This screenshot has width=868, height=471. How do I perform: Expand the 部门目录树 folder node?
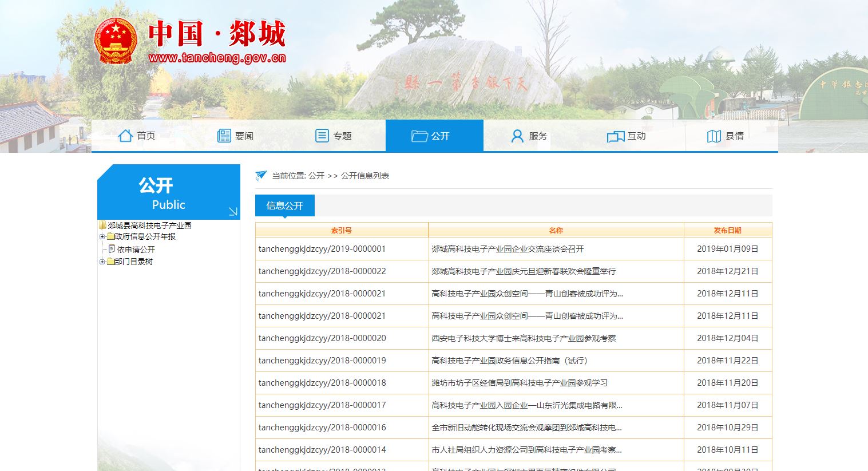point(102,262)
